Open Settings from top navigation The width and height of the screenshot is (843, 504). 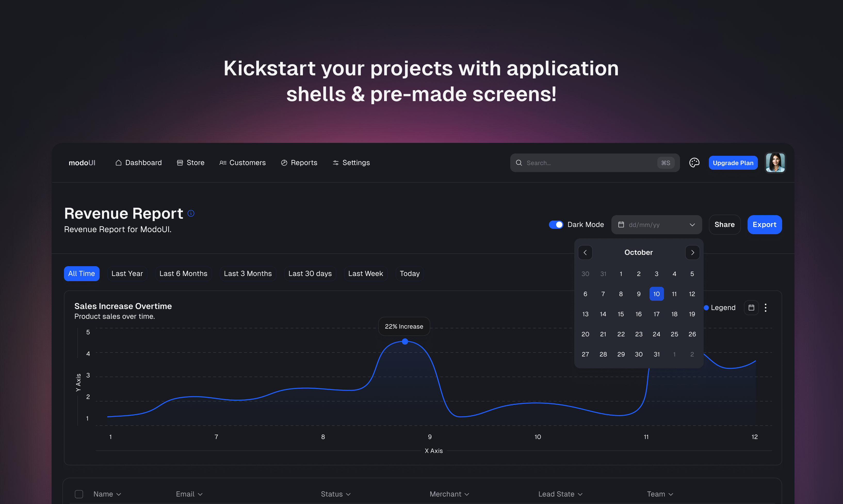click(x=351, y=163)
